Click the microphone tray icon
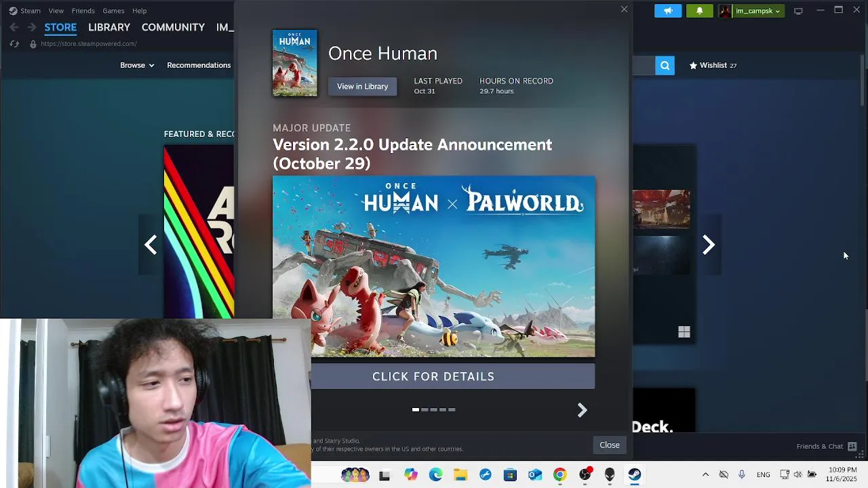The height and width of the screenshot is (488, 868). (742, 474)
